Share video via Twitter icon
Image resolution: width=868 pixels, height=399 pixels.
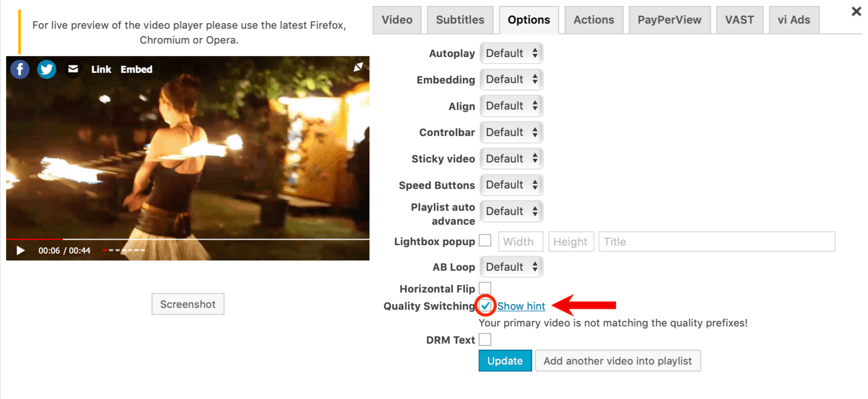46,69
